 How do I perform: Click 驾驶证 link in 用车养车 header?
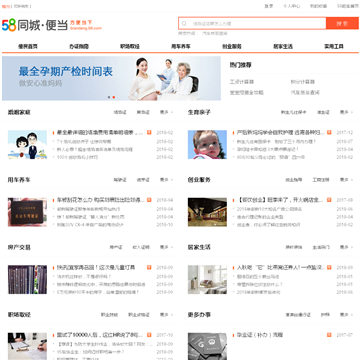tap(120, 180)
